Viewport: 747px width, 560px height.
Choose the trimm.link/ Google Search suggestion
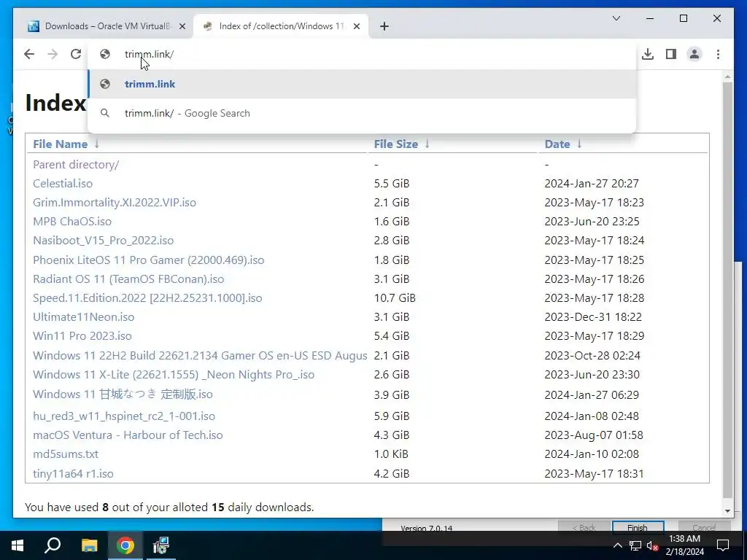tap(362, 113)
